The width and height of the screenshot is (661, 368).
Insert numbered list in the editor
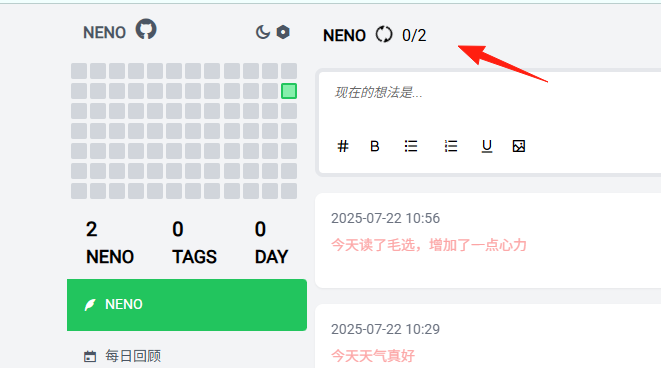pos(451,146)
